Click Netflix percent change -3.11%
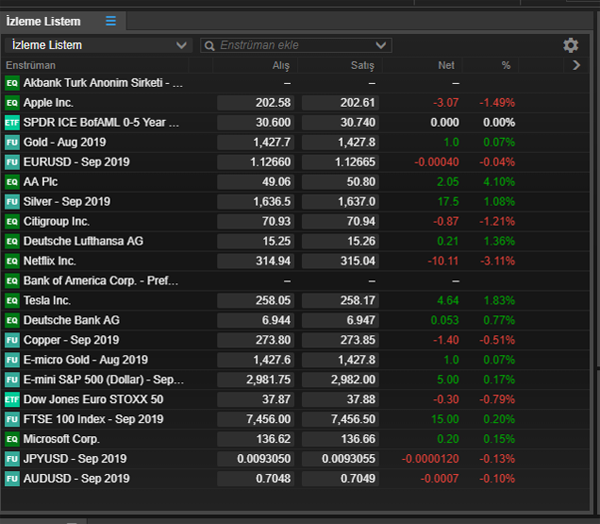Viewport: 600px width, 524px height. 497,261
